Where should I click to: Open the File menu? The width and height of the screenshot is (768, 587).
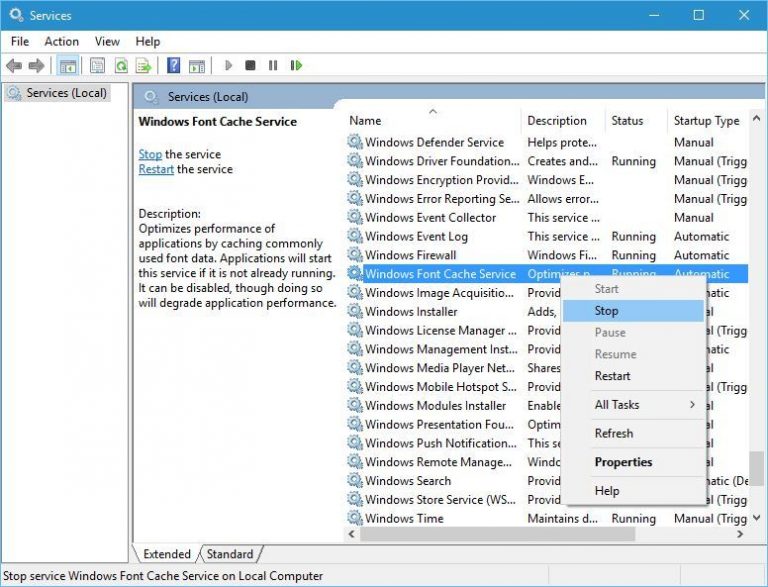coord(20,42)
